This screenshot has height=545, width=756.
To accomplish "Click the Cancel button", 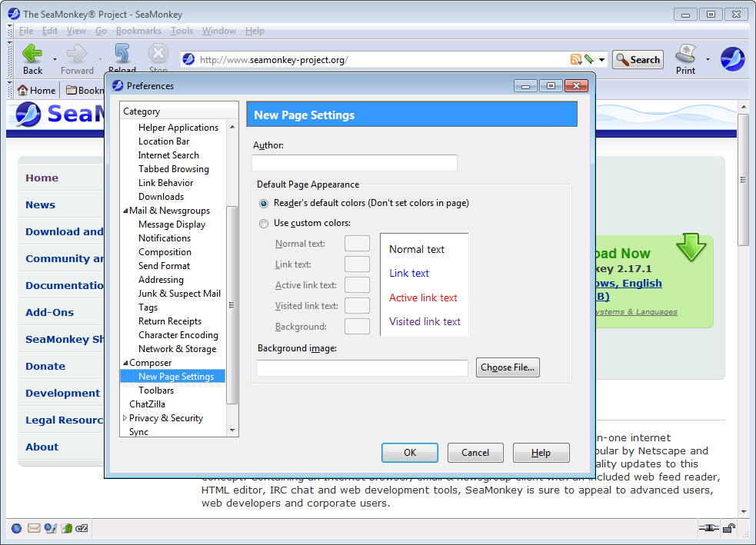I will (475, 453).
